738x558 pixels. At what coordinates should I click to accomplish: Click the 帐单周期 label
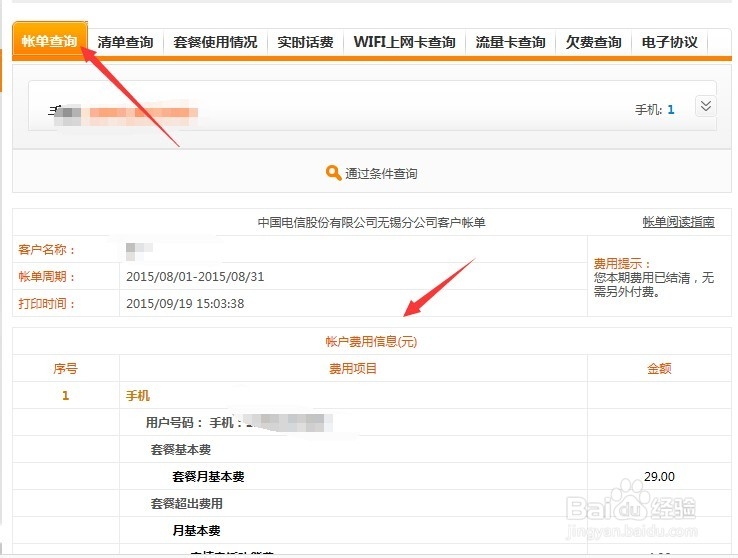coord(47,276)
